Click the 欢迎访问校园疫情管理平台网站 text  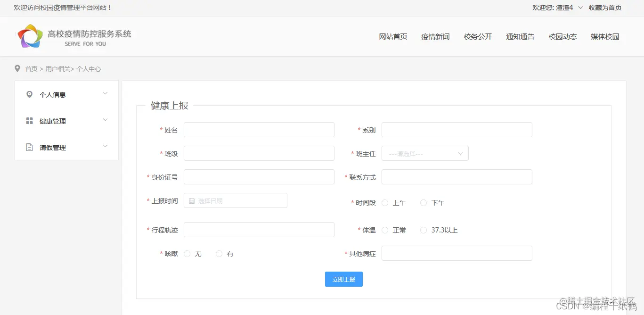click(x=63, y=8)
